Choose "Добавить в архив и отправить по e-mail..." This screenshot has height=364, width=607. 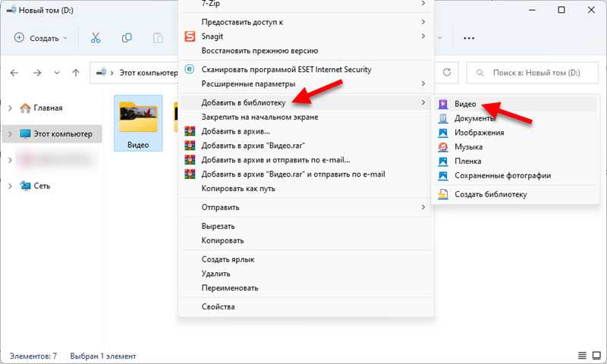(x=306, y=160)
